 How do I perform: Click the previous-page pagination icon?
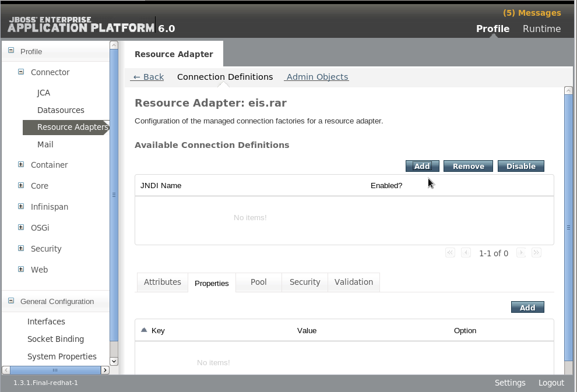point(465,252)
